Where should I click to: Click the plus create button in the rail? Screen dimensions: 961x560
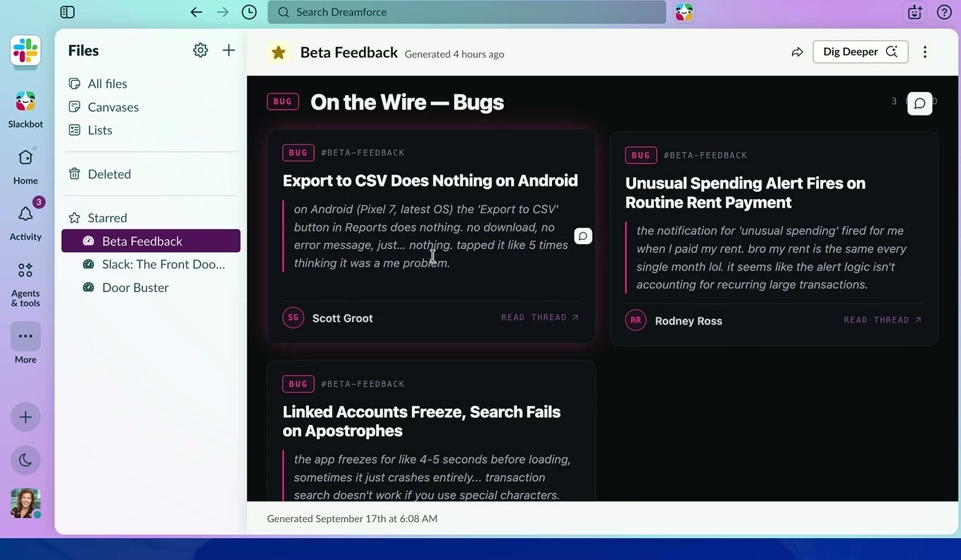pos(25,417)
